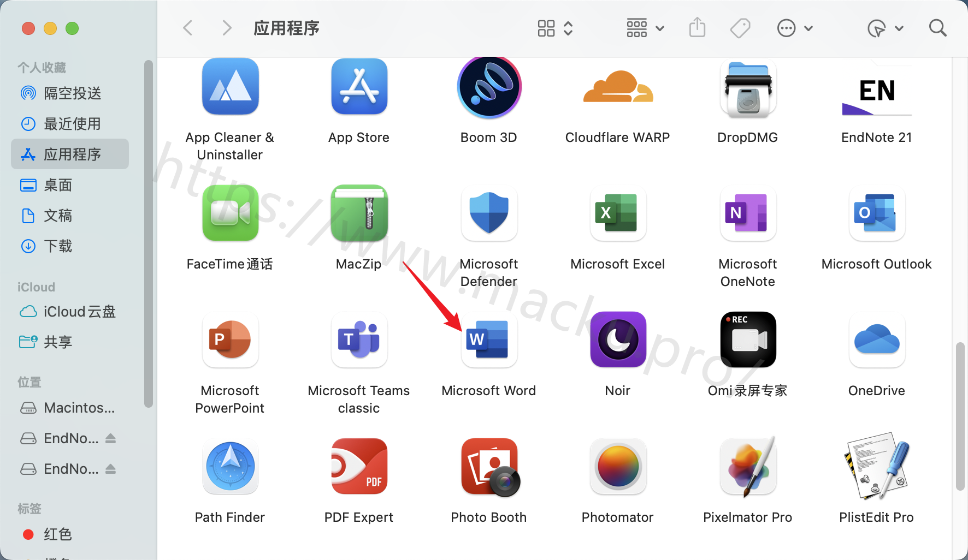Screen dimensions: 968x560
Task: Eject the first EndNo... volume
Action: 110,438
